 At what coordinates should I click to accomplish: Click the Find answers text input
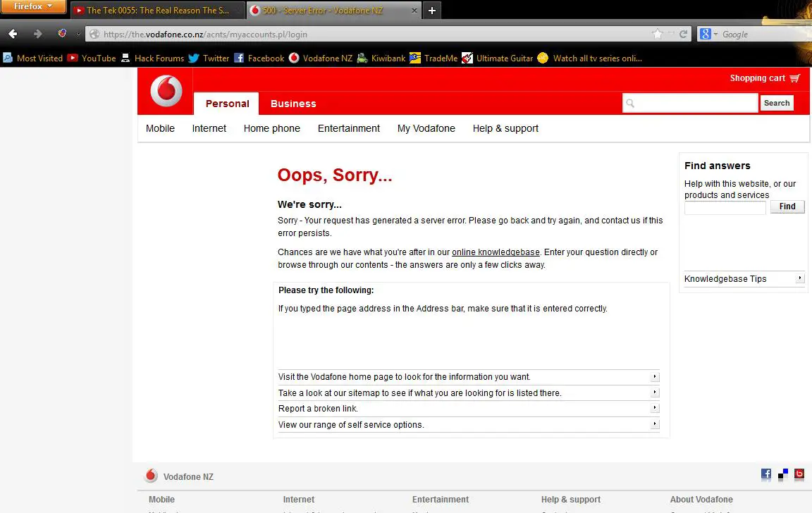click(x=725, y=208)
